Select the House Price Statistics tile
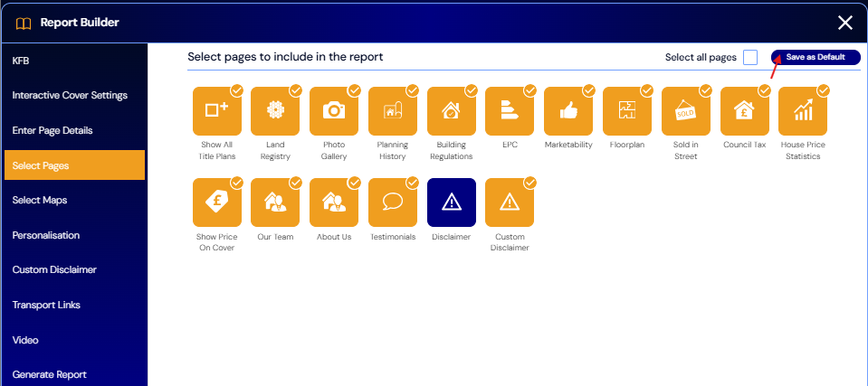 click(803, 111)
